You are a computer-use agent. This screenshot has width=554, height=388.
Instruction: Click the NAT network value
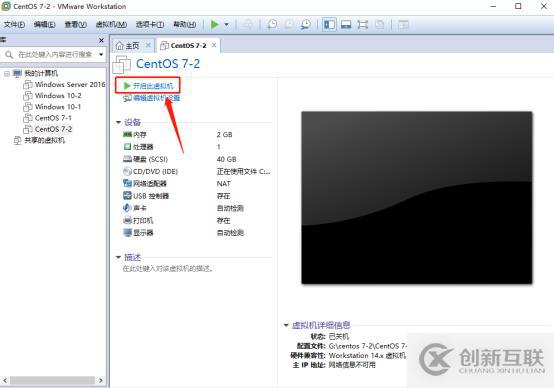click(223, 184)
